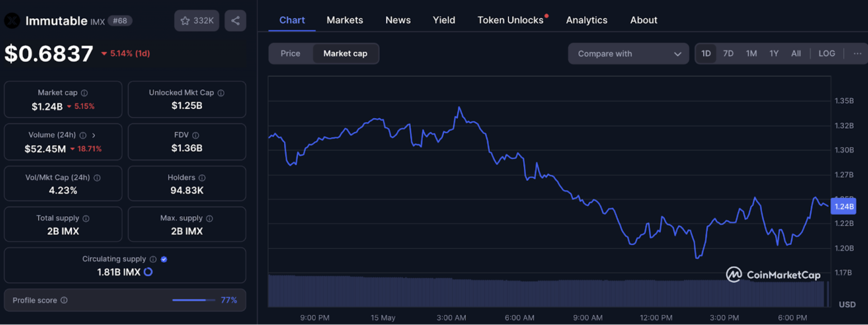Click the circulating supply ring chart icon
This screenshot has height=325, width=868.
(148, 272)
